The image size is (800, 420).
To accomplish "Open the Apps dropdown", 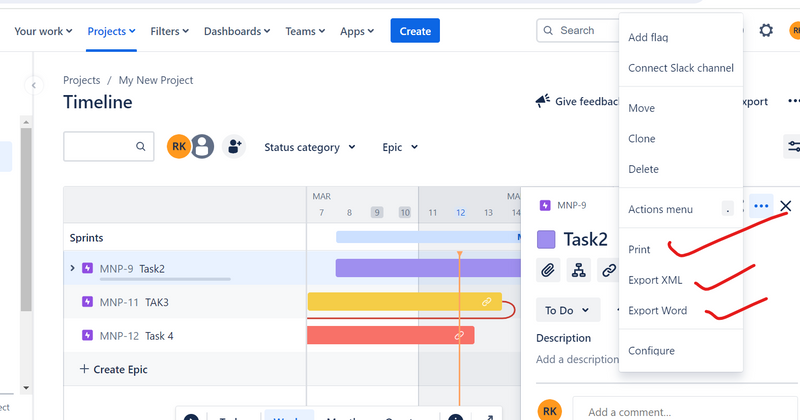I will tap(357, 31).
